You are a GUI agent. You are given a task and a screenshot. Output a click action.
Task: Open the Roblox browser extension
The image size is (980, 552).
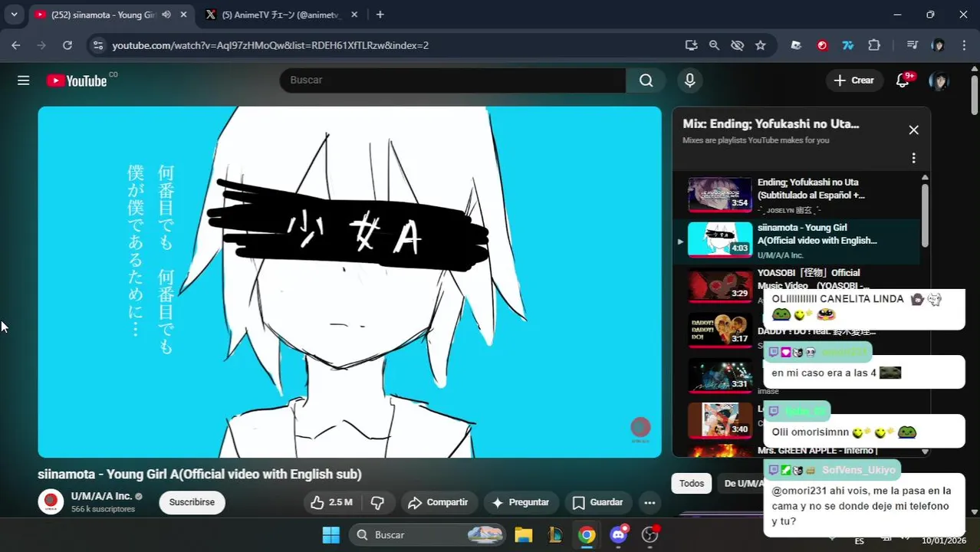click(796, 45)
